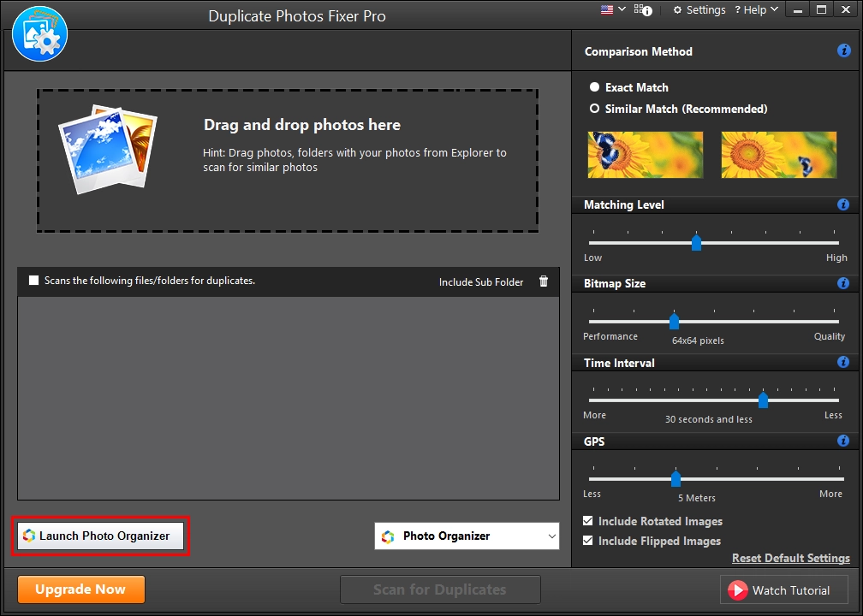Select the Exact Match option

coord(628,87)
